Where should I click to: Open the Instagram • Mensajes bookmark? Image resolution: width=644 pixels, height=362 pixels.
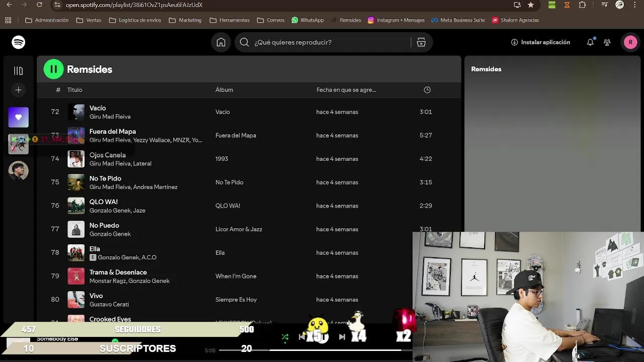396,20
